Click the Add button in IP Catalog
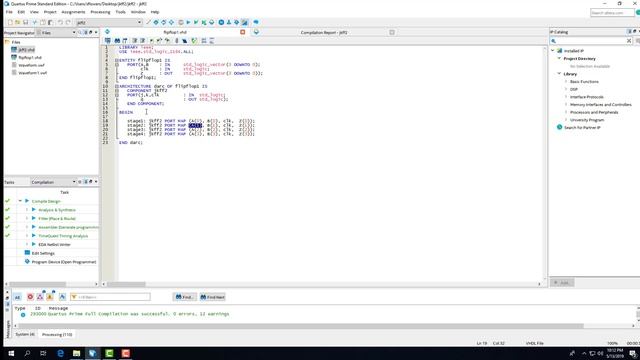Image resolution: width=640 pixels, height=360 pixels. pos(562,282)
